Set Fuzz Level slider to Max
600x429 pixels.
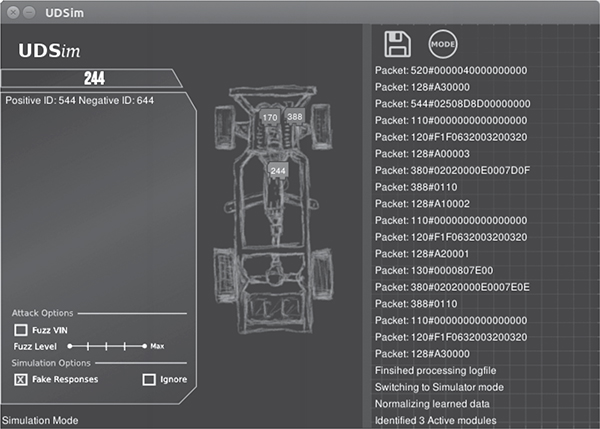coord(145,345)
